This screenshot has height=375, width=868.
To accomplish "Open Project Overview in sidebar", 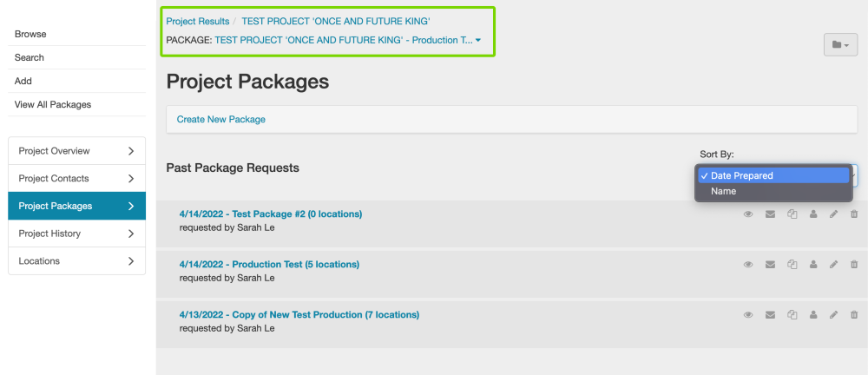I will point(76,151).
